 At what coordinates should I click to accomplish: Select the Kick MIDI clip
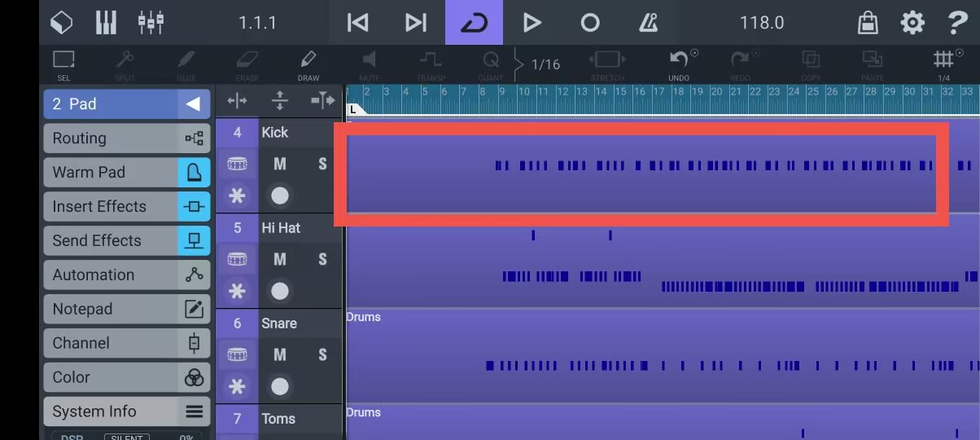click(x=663, y=166)
